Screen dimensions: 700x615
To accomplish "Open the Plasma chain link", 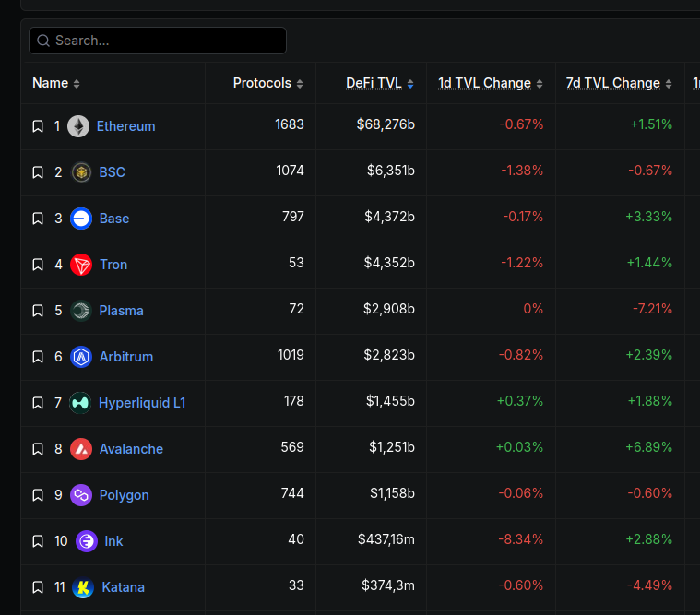I will (x=121, y=311).
